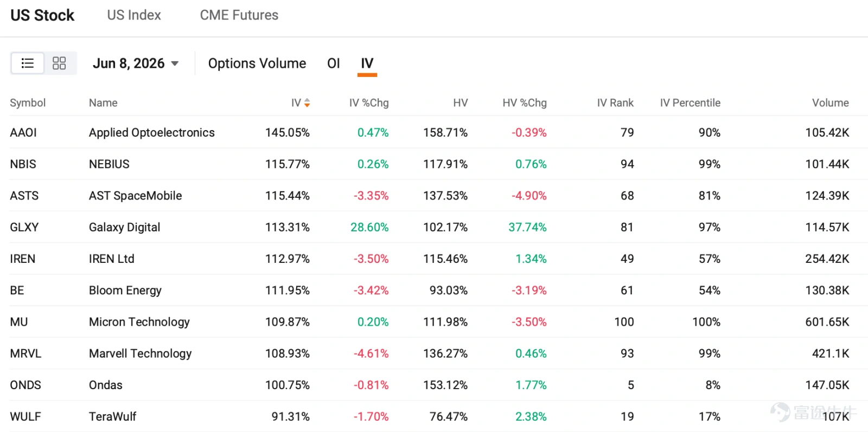This screenshot has height=432, width=868.
Task: Show the OI ranking
Action: point(334,63)
